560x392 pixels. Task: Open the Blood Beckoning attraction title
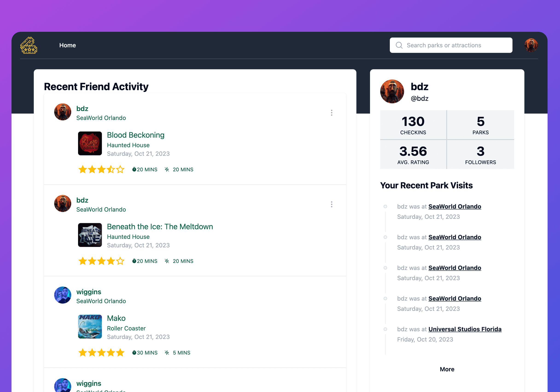136,135
